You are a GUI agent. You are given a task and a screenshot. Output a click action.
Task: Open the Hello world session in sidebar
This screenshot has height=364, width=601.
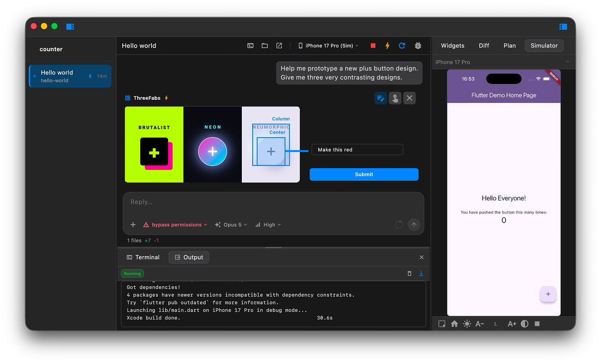click(x=70, y=76)
